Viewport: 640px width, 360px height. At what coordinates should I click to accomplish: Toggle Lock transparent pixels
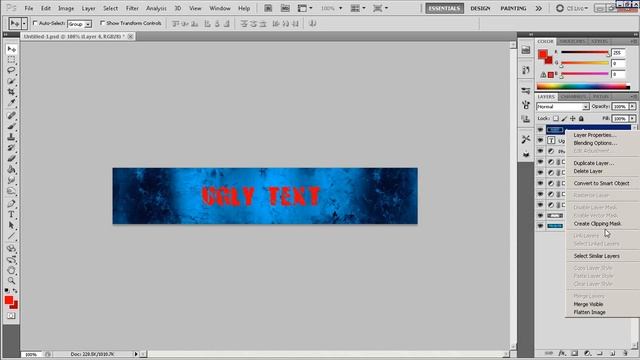556,119
